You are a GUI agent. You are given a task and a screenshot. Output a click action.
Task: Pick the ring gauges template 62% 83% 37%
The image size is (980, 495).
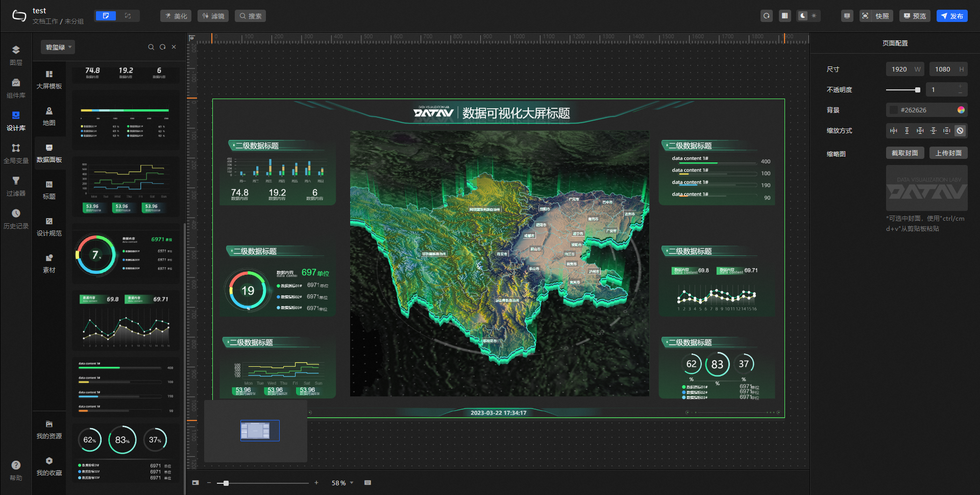point(126,453)
